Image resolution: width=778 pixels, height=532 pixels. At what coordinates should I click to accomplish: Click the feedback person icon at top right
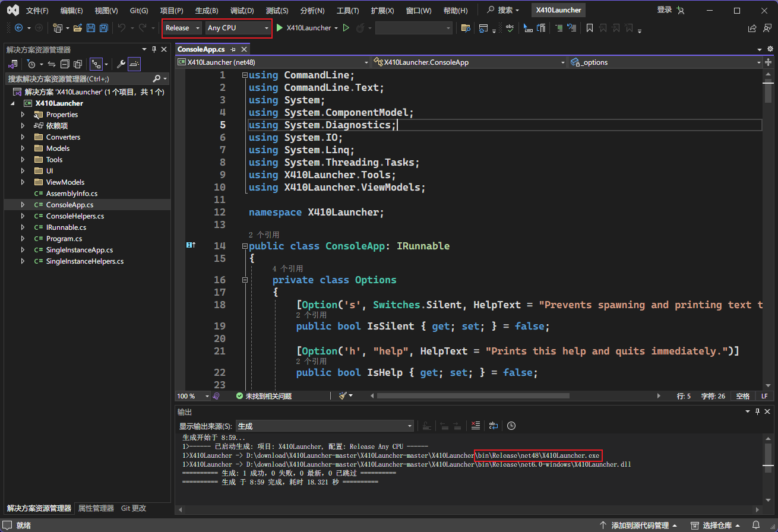point(767,28)
